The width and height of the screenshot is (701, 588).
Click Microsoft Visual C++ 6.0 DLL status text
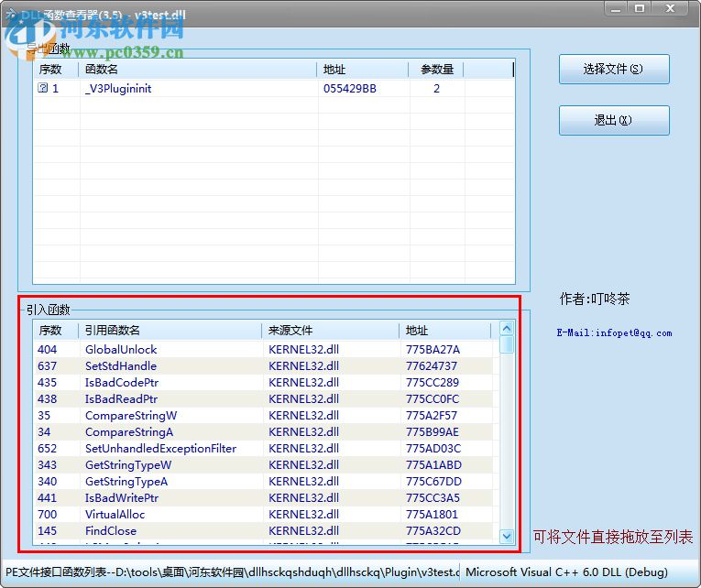click(x=566, y=572)
